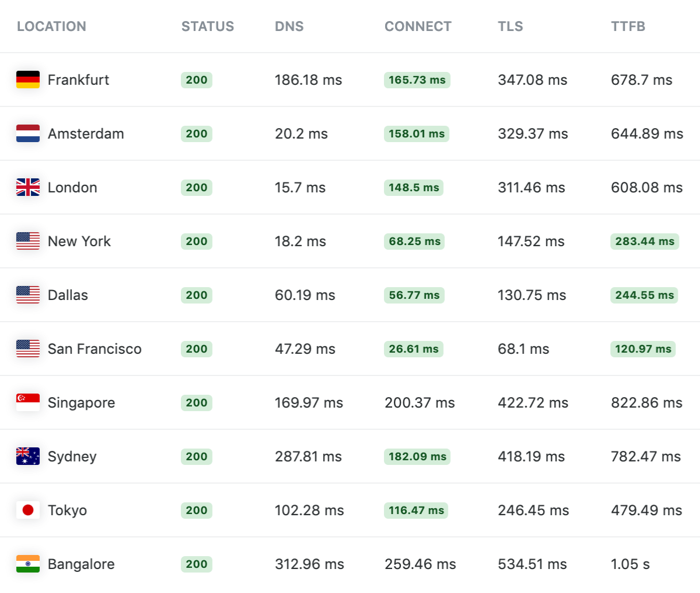Click the US flag icon beside Dallas
The height and width of the screenshot is (593, 700).
28,295
